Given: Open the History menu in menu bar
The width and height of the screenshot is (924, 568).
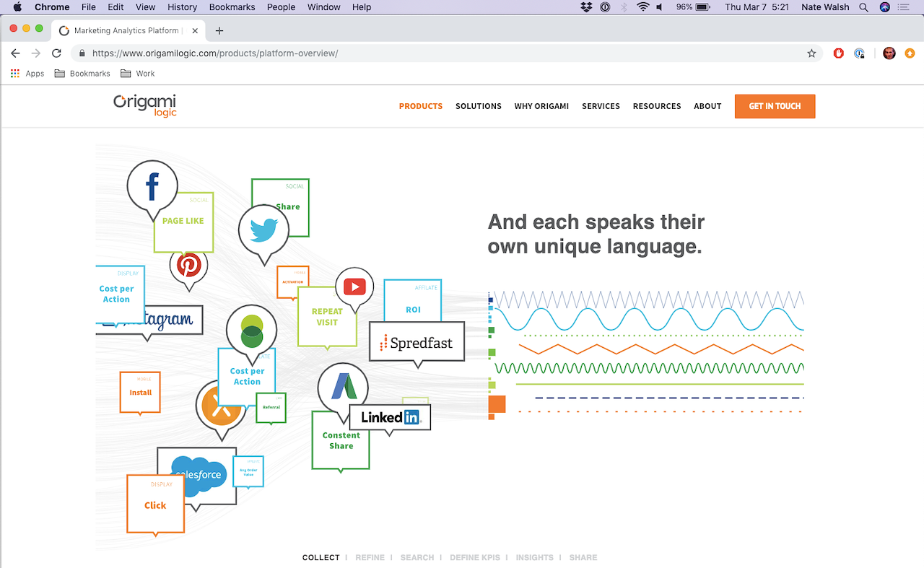Looking at the screenshot, I should point(182,7).
